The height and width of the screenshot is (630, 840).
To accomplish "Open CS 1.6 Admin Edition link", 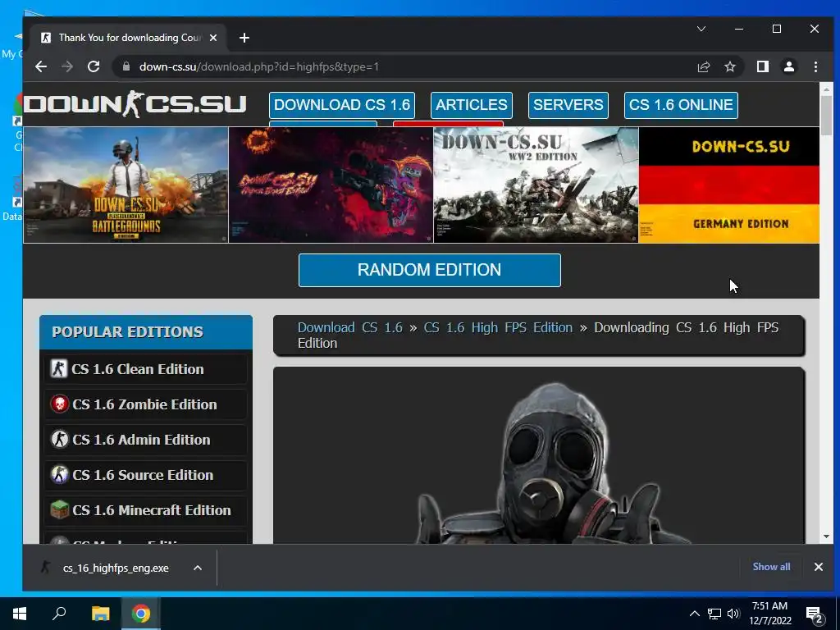I will pos(141,440).
